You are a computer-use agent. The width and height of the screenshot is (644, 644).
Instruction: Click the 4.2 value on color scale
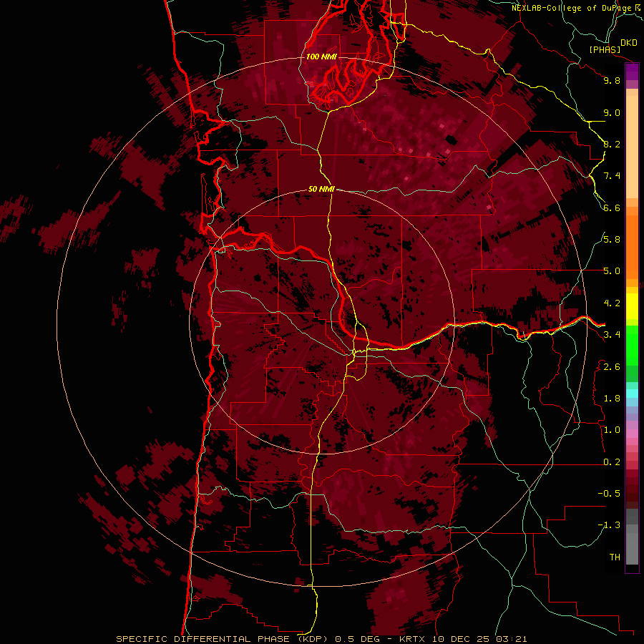click(612, 303)
